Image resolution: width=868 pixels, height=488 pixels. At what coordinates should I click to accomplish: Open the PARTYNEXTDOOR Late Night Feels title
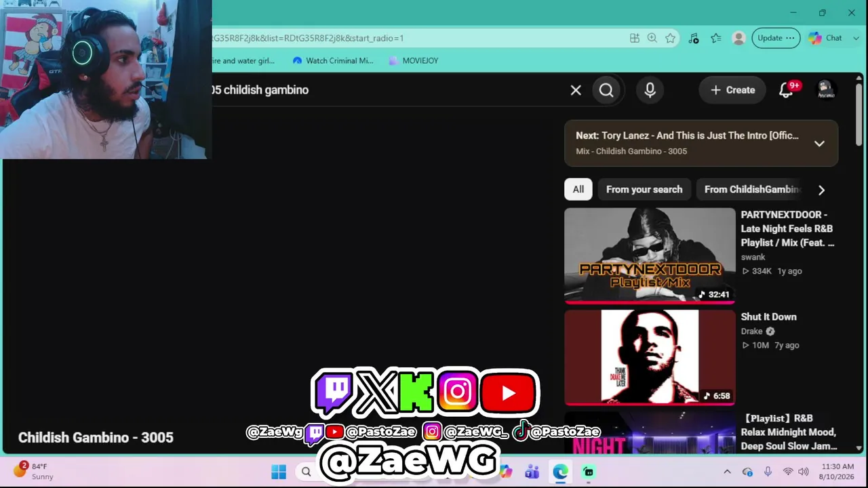click(x=788, y=228)
